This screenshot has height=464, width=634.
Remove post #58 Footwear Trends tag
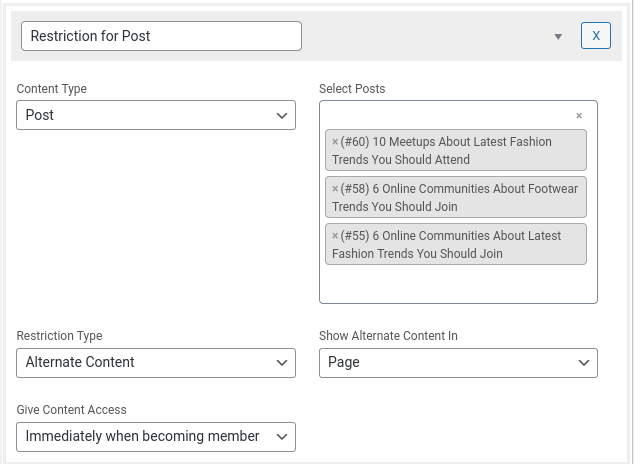335,189
